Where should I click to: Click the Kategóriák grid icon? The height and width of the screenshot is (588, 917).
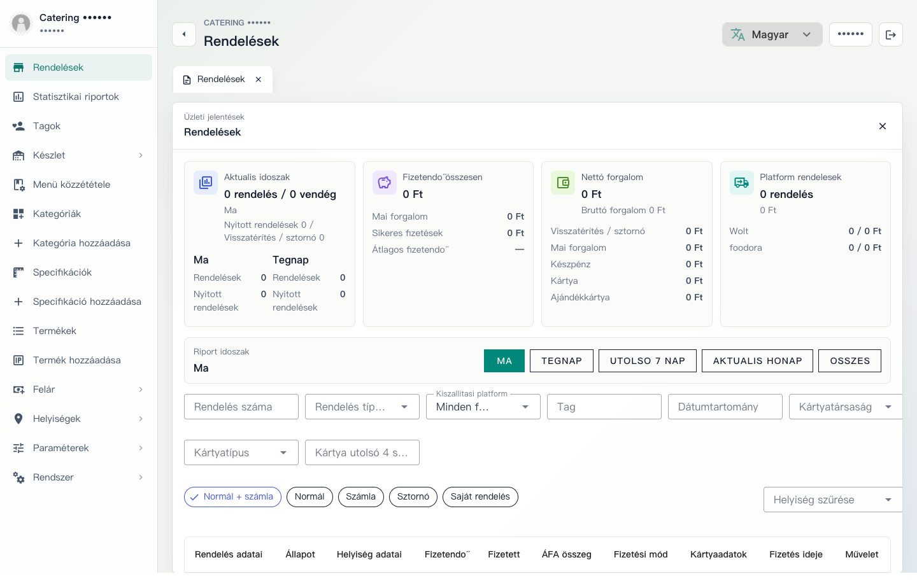coord(18,214)
